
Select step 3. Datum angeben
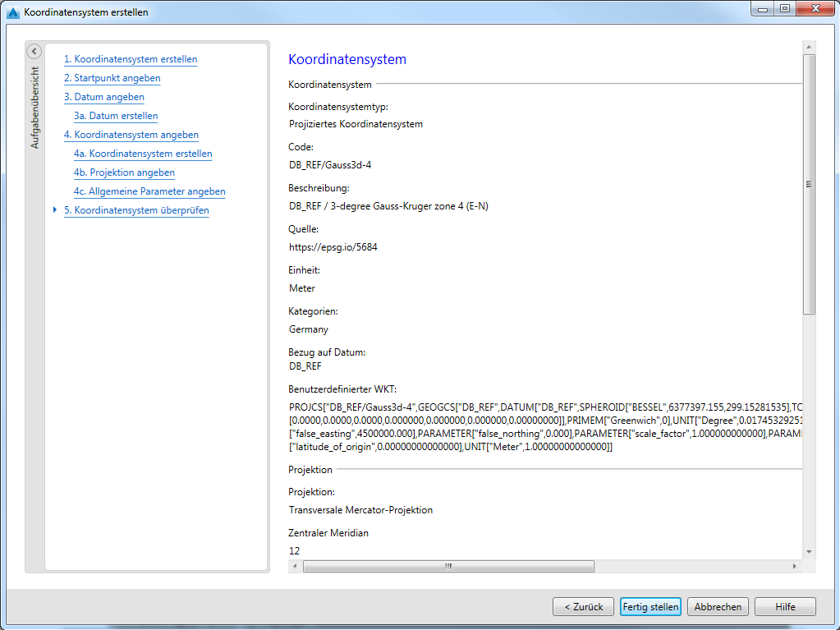pos(103,97)
